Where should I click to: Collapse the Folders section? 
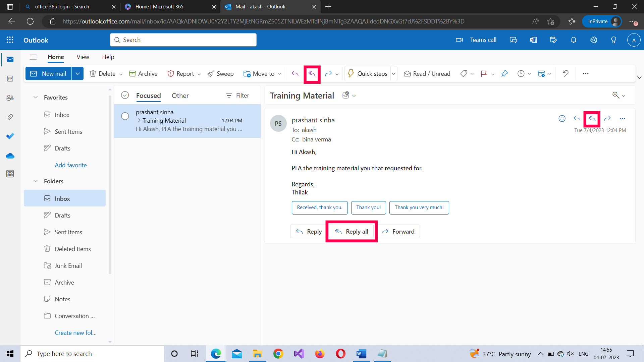coord(36,181)
